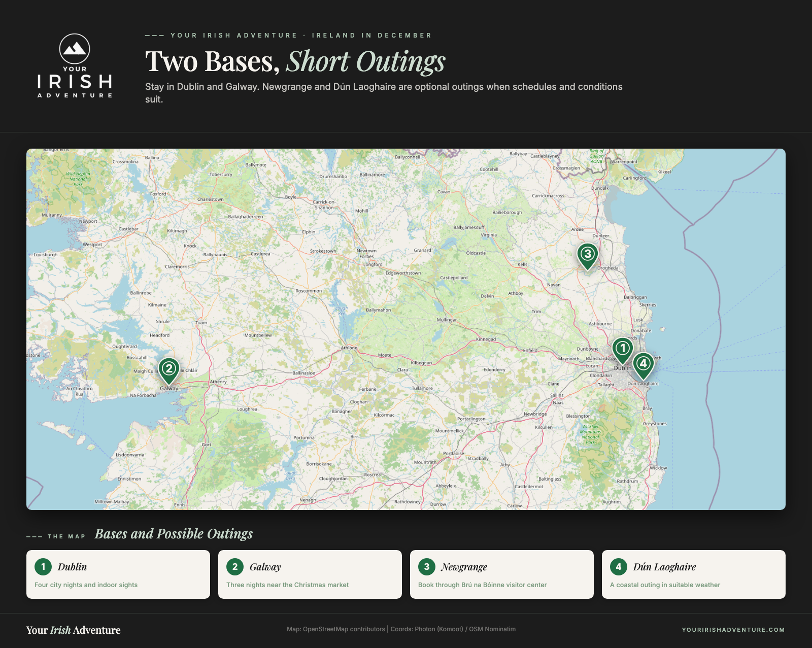Click the 'THE MAP' section label

(x=66, y=536)
